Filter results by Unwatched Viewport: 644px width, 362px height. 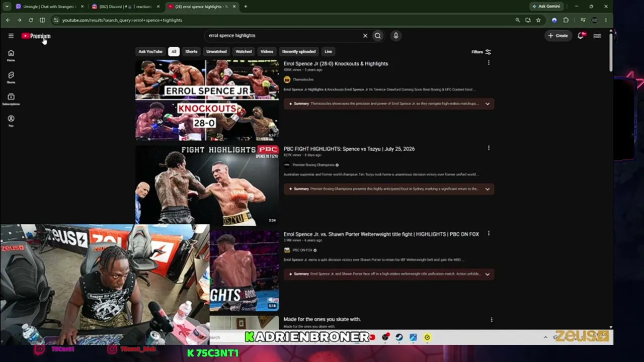216,51
